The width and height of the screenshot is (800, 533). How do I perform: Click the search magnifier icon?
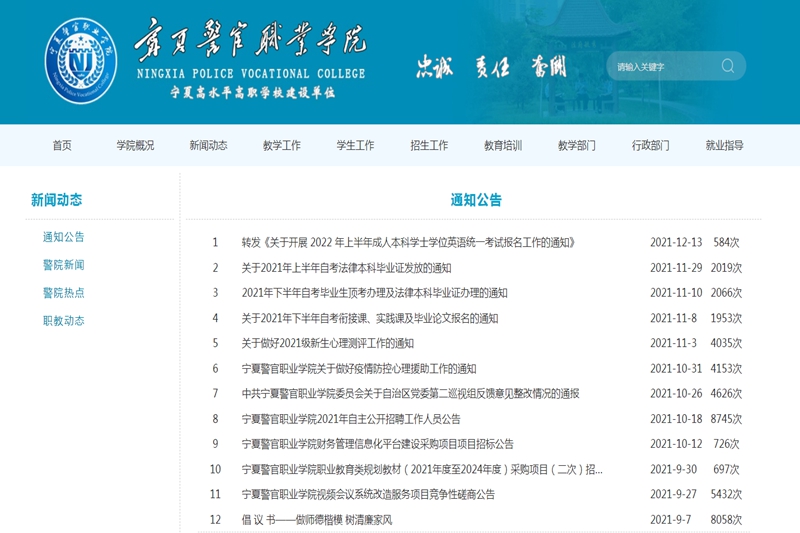(x=727, y=67)
